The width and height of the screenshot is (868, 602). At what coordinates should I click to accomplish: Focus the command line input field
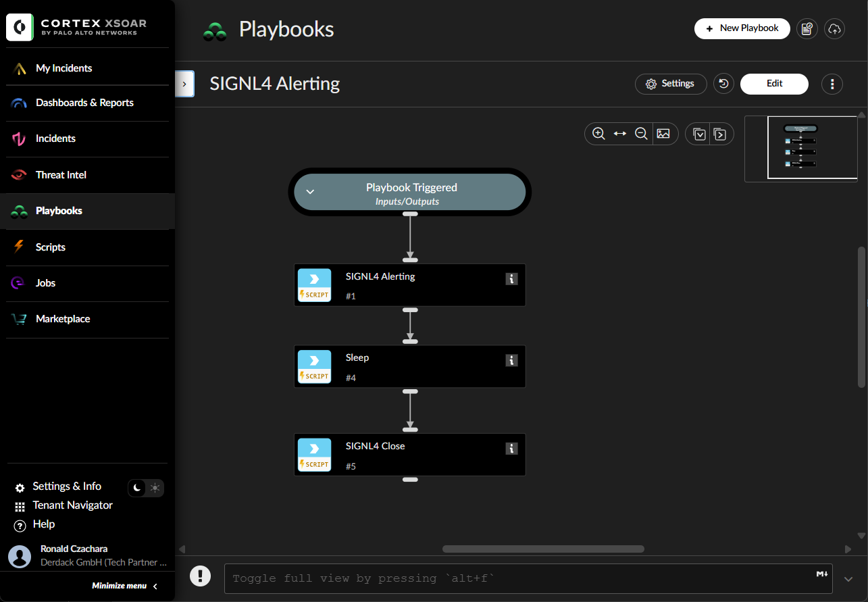tap(528, 579)
